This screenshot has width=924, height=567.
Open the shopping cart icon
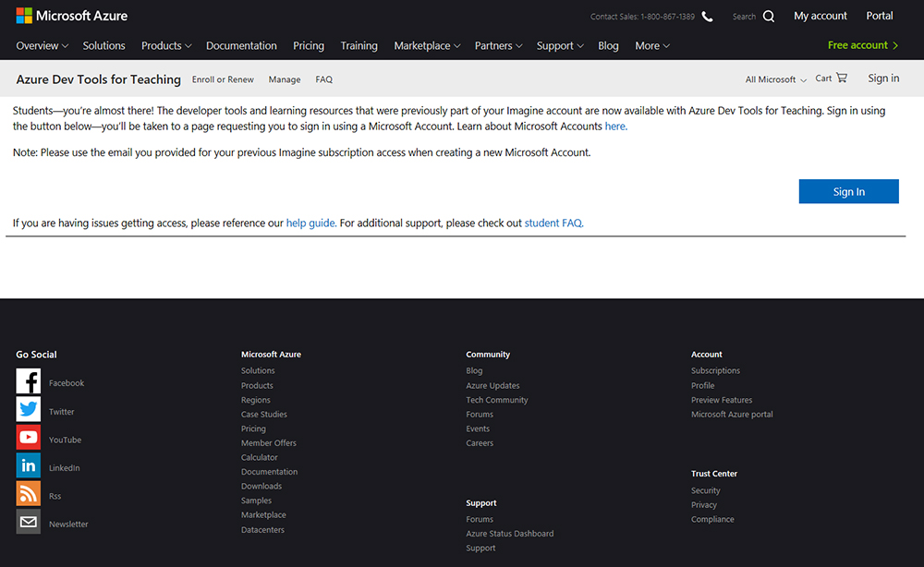point(842,78)
